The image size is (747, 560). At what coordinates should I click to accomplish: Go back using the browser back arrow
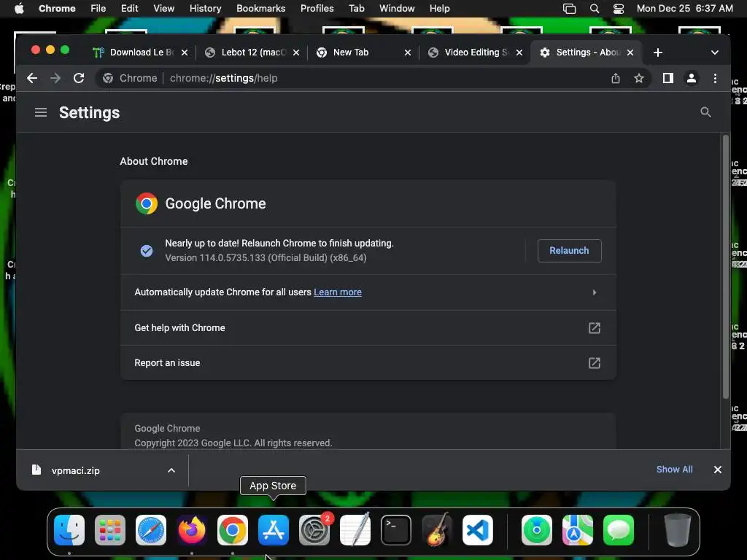(32, 78)
